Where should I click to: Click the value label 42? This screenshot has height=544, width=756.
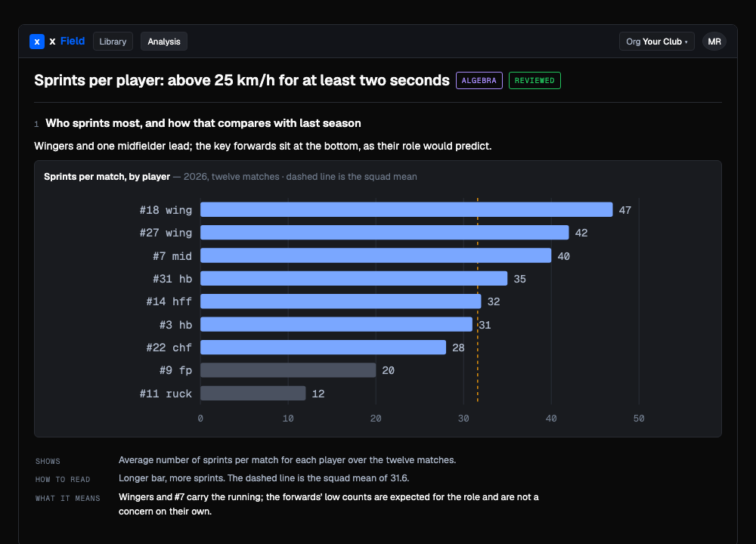[x=581, y=233]
